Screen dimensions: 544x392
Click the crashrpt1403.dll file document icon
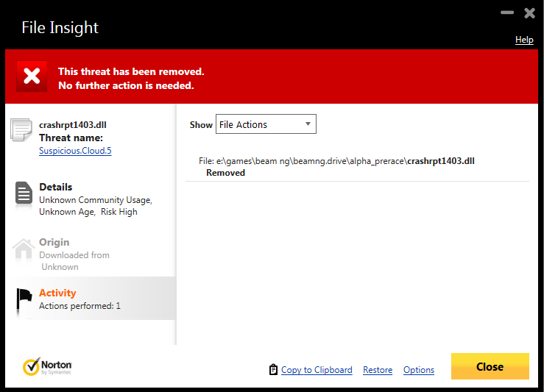point(21,130)
